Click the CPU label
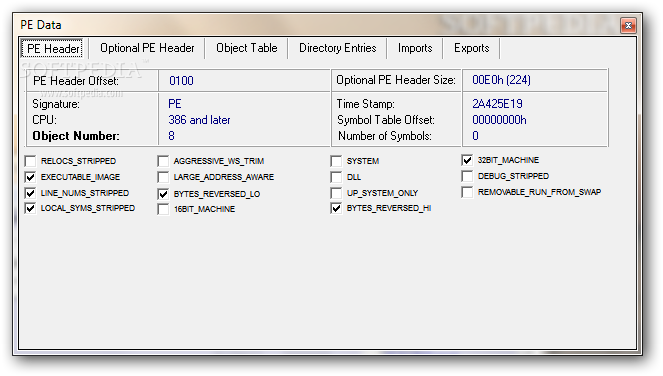 click(x=44, y=120)
